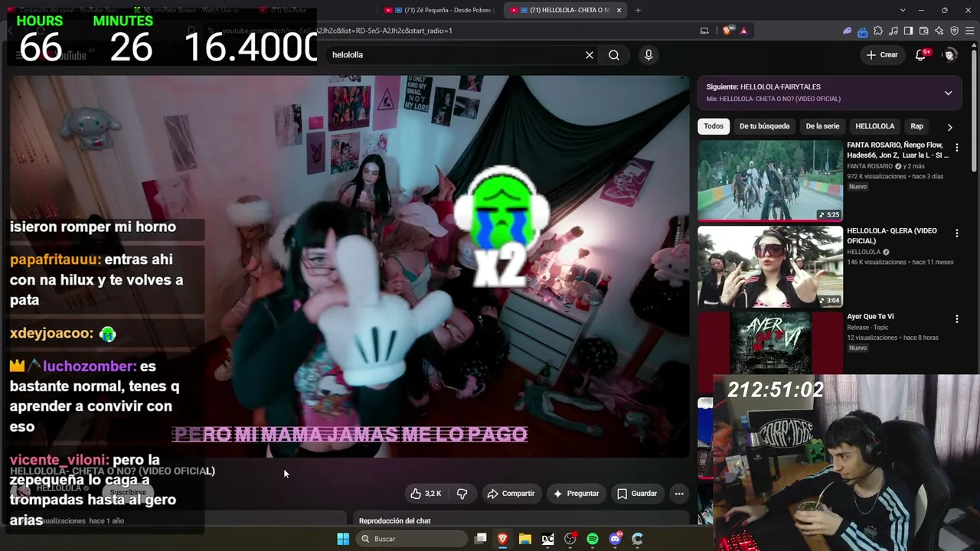This screenshot has height=551, width=980.
Task: Open options for Ayer Que Te Vi
Action: pos(956,318)
